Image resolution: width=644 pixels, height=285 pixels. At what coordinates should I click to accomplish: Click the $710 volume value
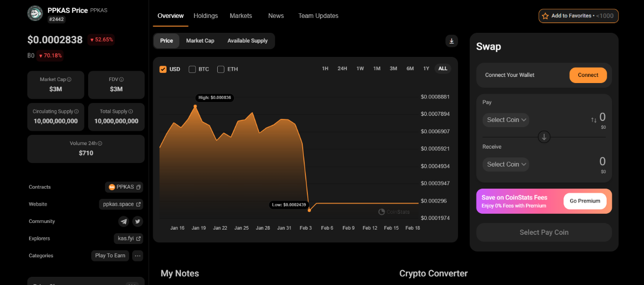pos(86,153)
